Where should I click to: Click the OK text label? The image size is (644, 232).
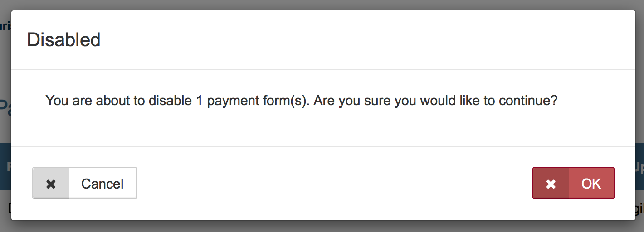tap(591, 184)
